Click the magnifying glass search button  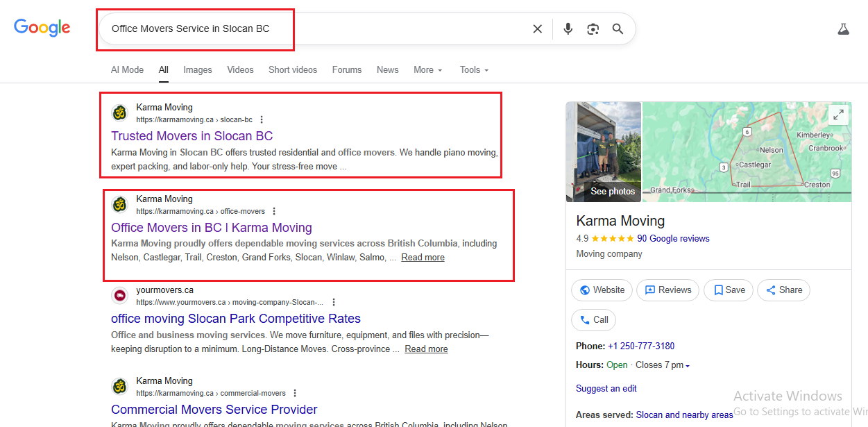point(618,29)
